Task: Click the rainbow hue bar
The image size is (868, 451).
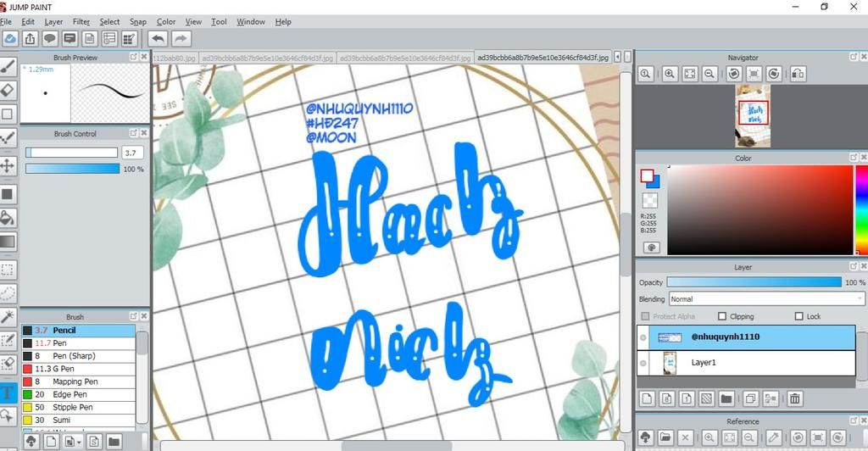Action: tap(861, 210)
